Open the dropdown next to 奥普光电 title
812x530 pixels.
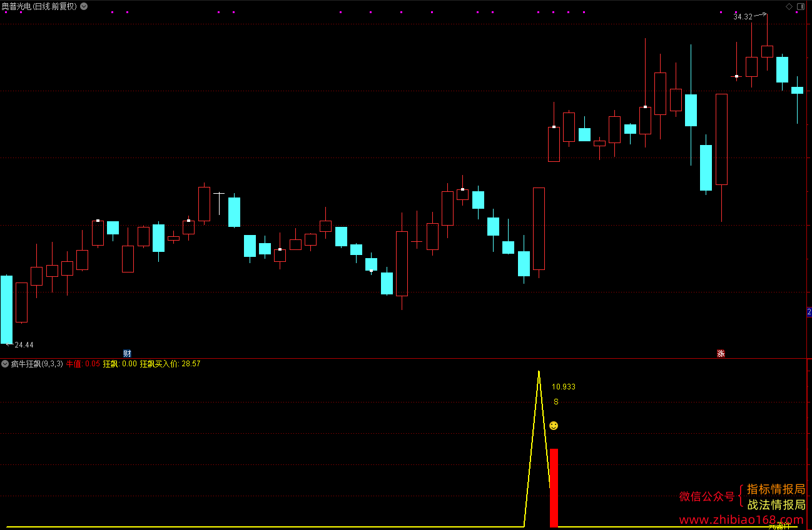(84, 6)
